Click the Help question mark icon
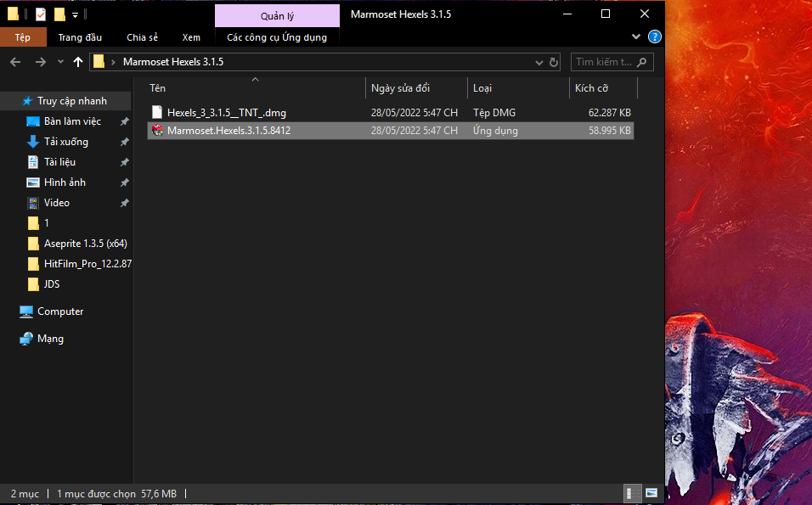Viewport: 812px width, 505px height. click(654, 37)
